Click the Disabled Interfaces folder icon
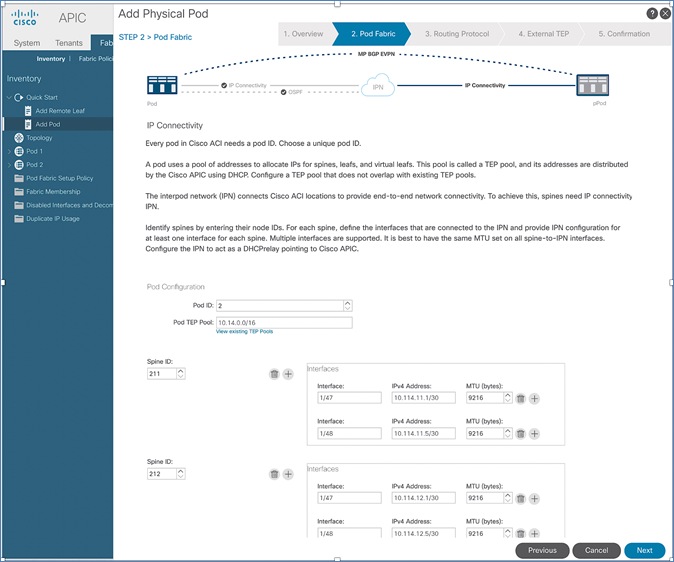Image resolution: width=674 pixels, height=562 pixels. tap(19, 205)
